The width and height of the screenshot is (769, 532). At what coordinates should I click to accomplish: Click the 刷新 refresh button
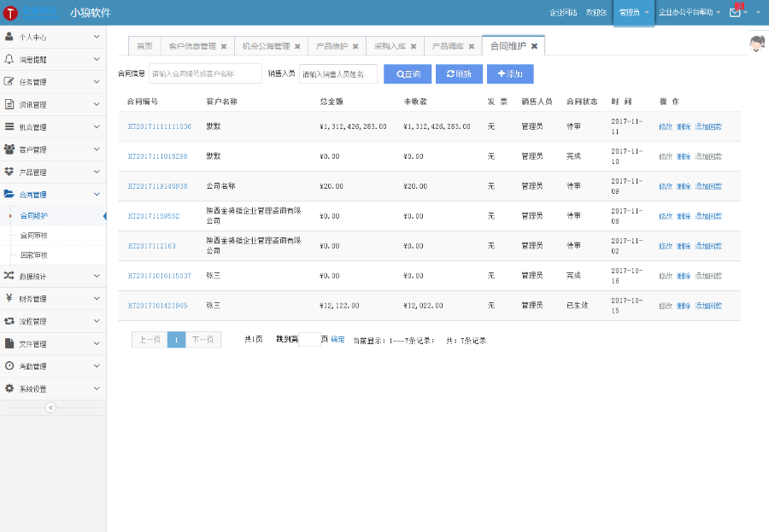459,74
